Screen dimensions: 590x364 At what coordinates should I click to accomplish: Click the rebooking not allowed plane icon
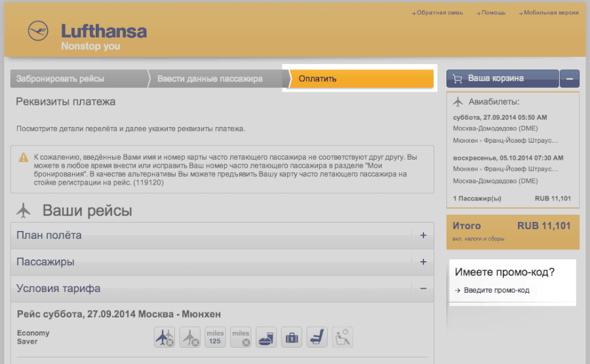[x=164, y=337]
